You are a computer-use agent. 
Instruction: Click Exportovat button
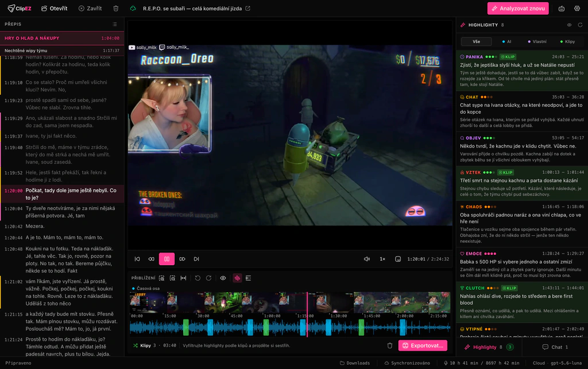tap(423, 345)
